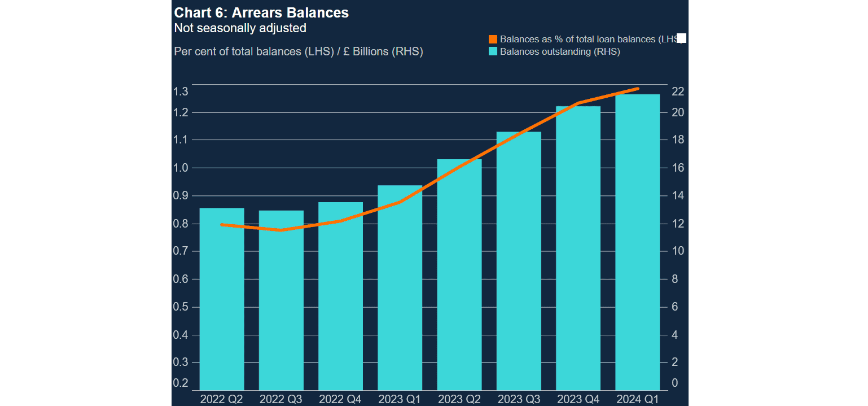The width and height of the screenshot is (868, 406).
Task: Click the 'Chart 6: Arrears Balances' title
Action: coord(261,12)
